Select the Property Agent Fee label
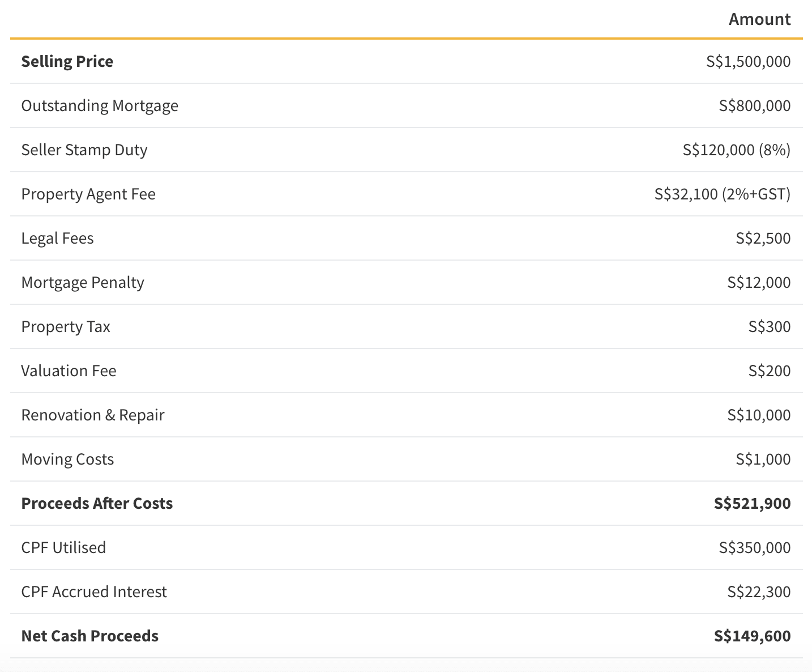The width and height of the screenshot is (812, 672). pyautogui.click(x=88, y=194)
